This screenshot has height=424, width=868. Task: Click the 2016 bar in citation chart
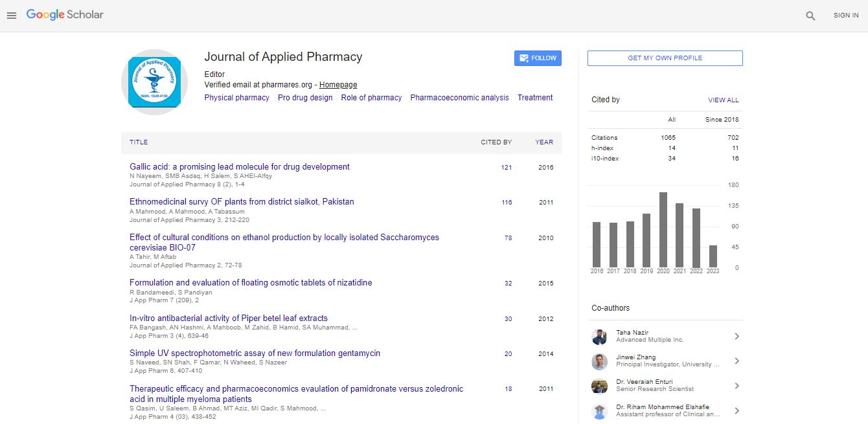(x=597, y=245)
